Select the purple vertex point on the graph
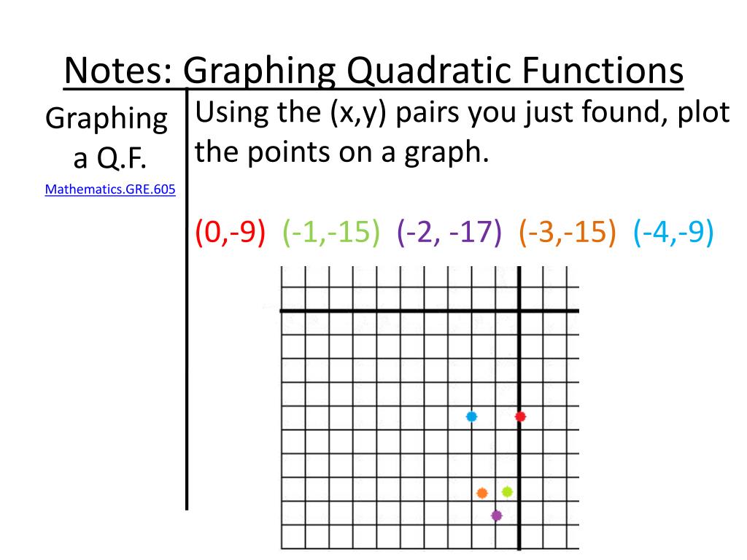Image resolution: width=747 pixels, height=560 pixels. 497,516
